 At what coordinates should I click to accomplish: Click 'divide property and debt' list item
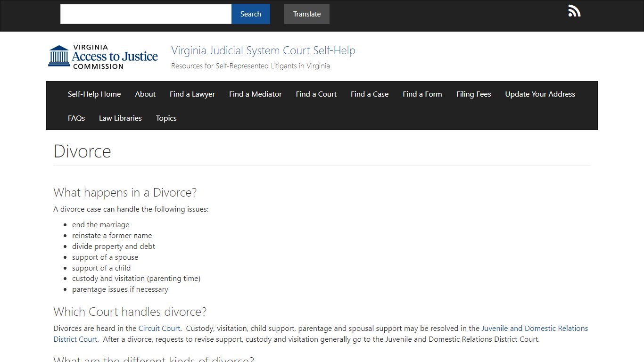[x=114, y=247]
